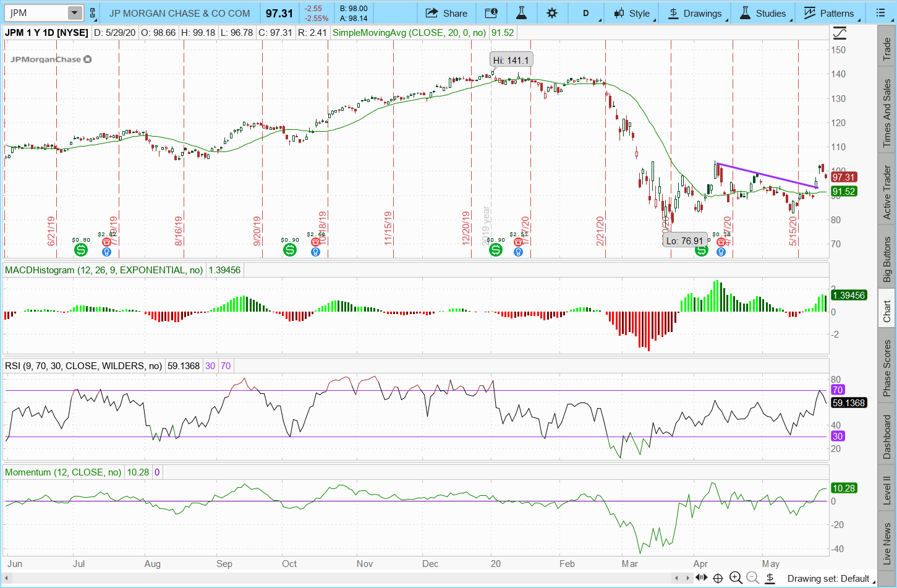Click the list menu icon at top right
This screenshot has height=588, width=897.
point(880,13)
